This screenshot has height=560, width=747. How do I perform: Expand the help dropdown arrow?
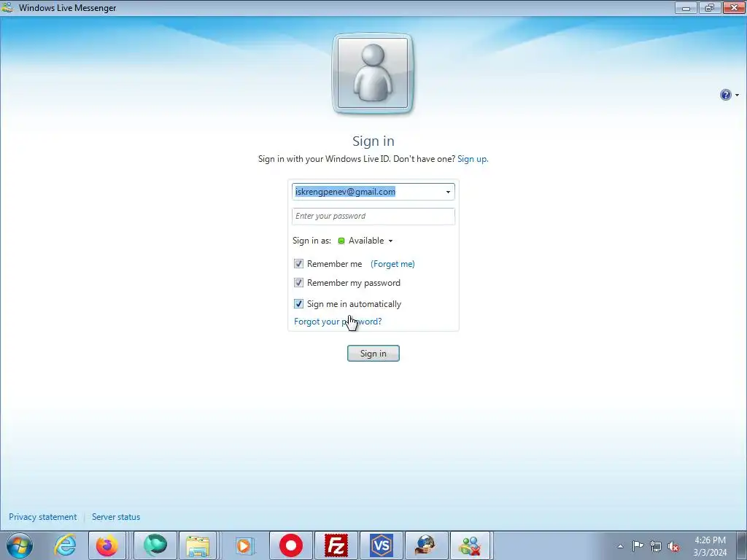click(737, 96)
